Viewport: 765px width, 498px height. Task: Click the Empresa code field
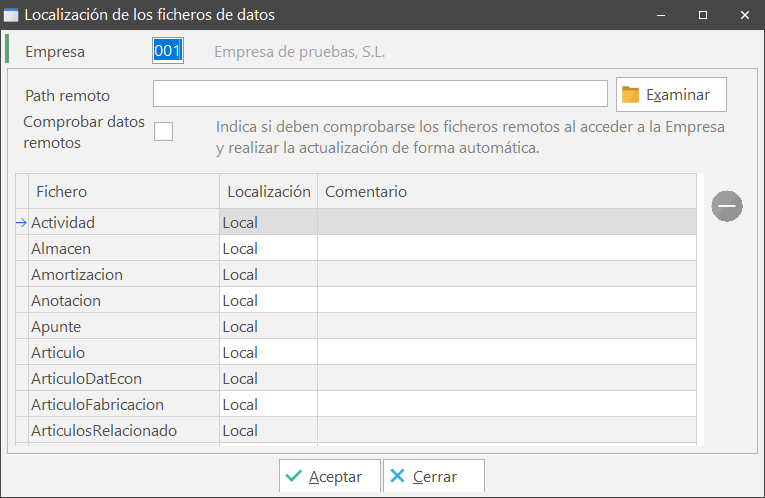coord(167,51)
